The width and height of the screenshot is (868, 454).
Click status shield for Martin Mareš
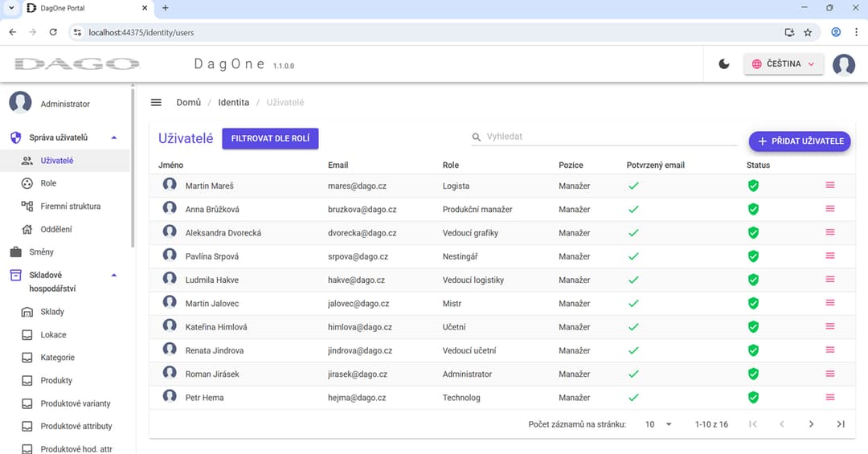pyautogui.click(x=753, y=186)
